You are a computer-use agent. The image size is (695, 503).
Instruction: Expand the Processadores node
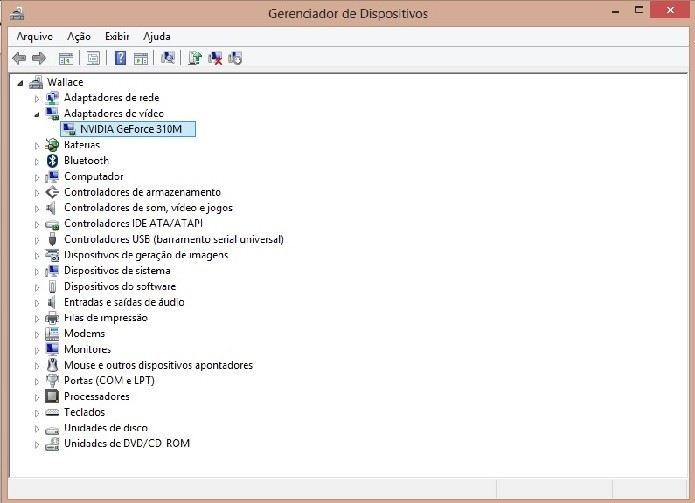pyautogui.click(x=37, y=397)
